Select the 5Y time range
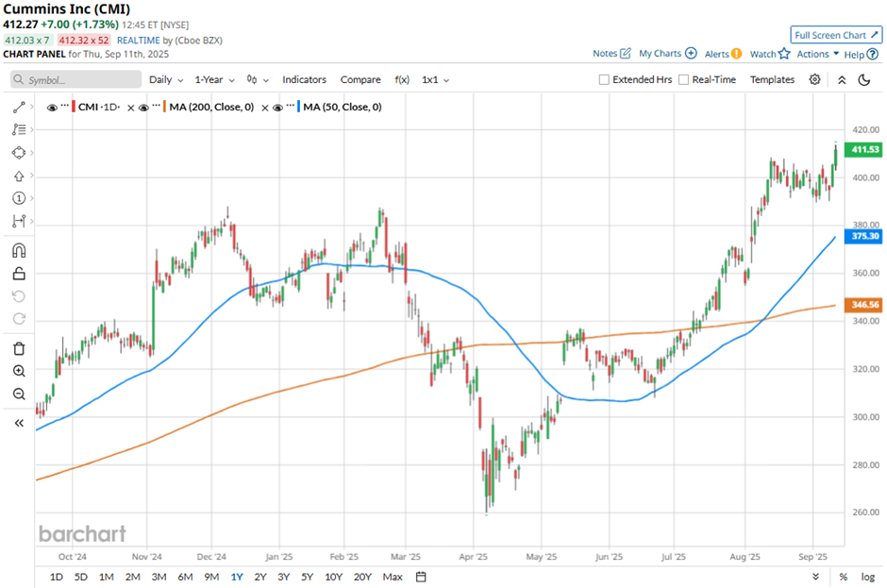 coord(307,577)
